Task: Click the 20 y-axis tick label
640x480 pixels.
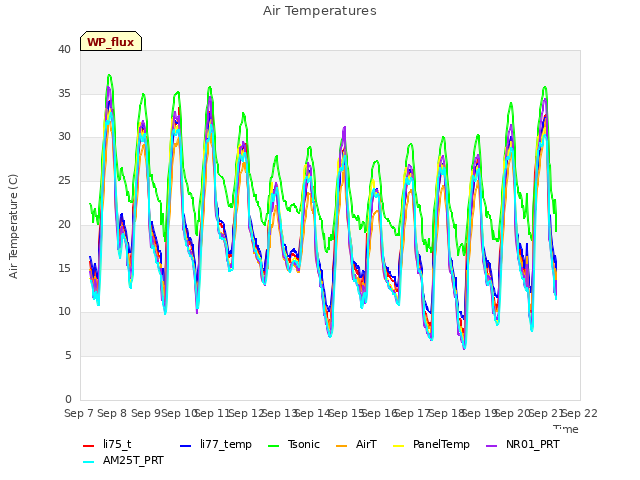Action: pyautogui.click(x=64, y=224)
